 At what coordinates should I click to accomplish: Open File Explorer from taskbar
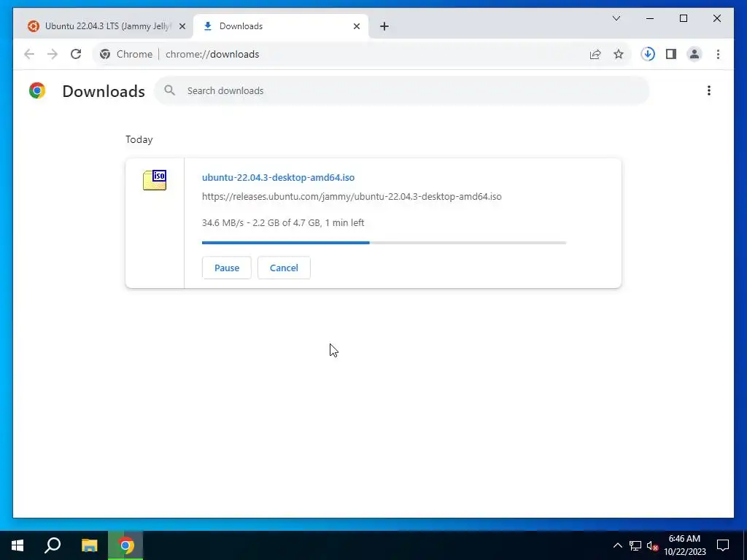[89, 545]
